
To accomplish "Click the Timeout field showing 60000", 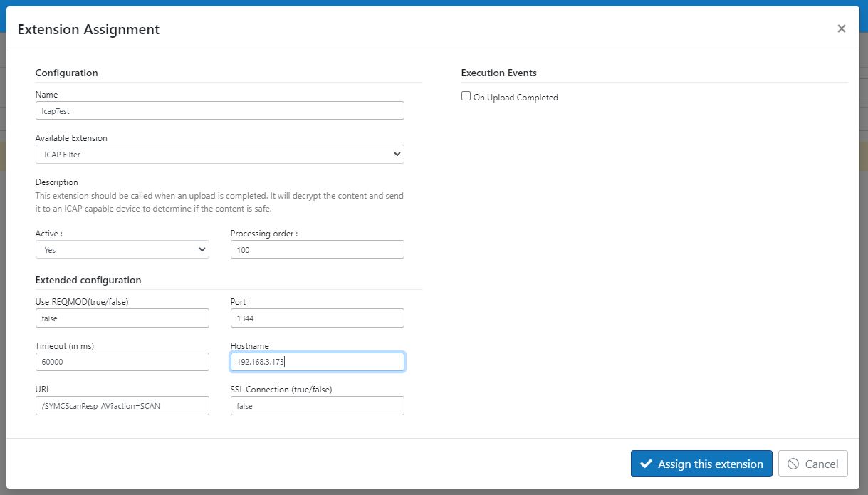I will 122,362.
